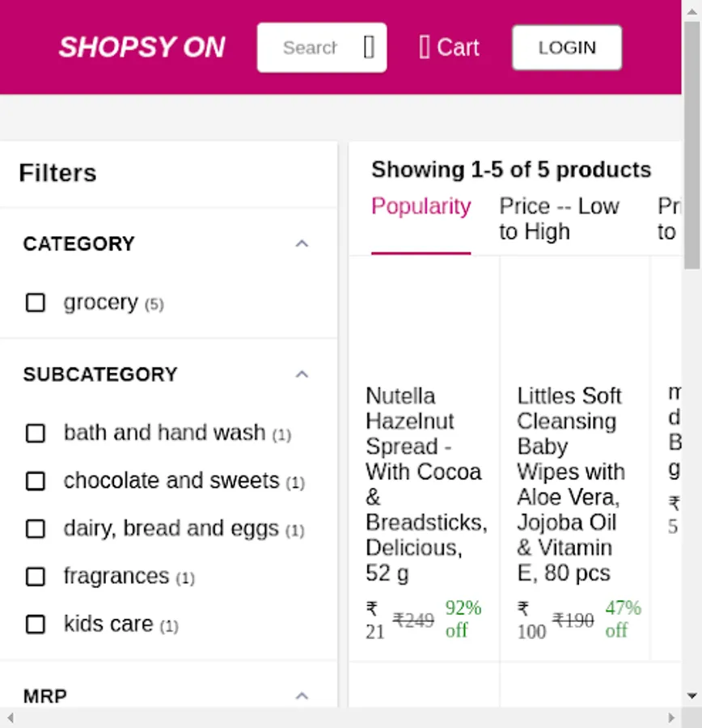Click into the Search input field
The image size is (702, 728).
point(311,48)
